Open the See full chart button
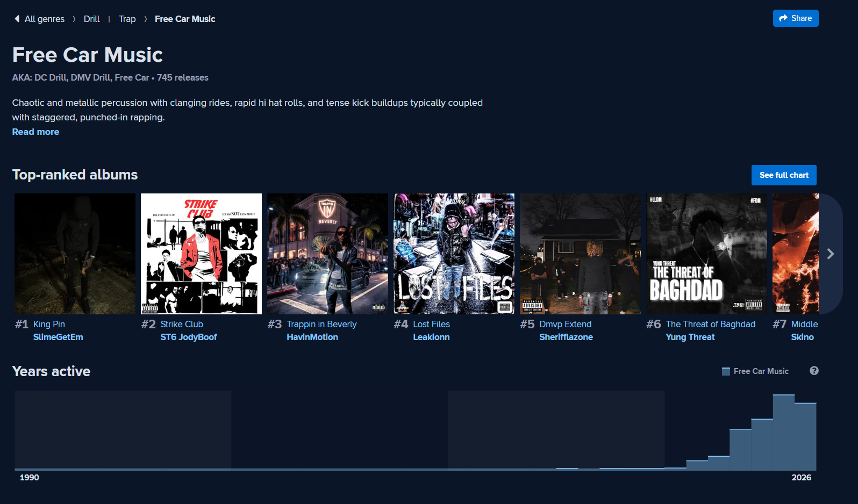The image size is (858, 504). pos(784,175)
